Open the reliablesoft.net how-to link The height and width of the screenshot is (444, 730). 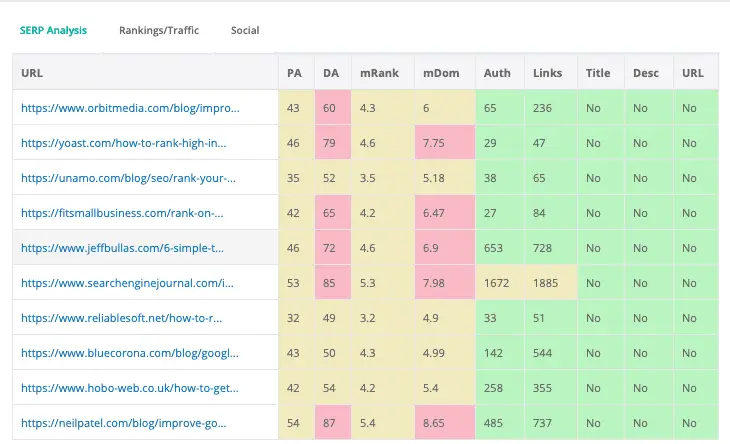[x=122, y=318]
